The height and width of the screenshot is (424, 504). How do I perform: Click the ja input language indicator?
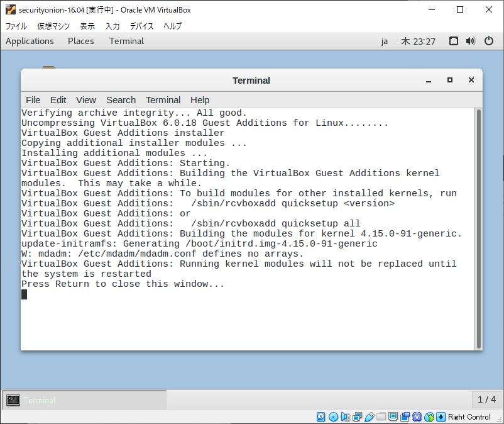point(385,41)
